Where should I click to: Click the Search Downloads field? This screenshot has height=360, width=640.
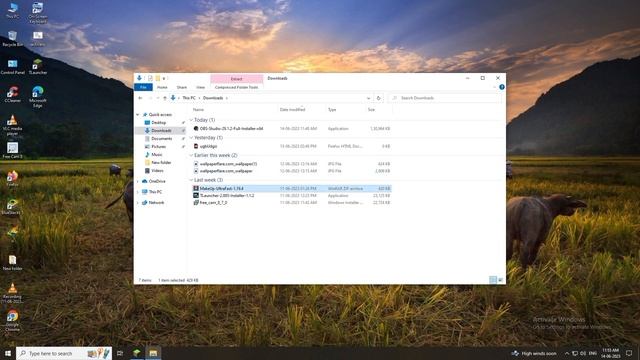click(444, 98)
